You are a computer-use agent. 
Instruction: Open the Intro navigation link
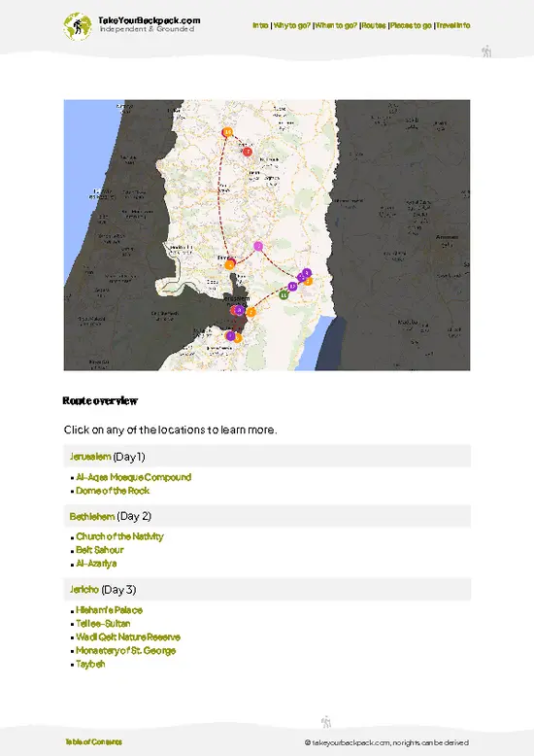[260, 25]
